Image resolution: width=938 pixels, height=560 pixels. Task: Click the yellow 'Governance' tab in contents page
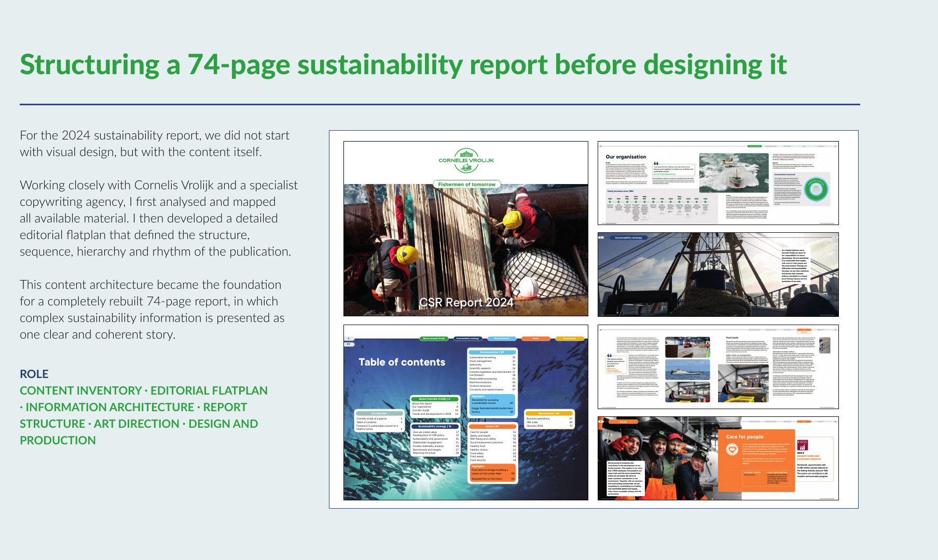tap(570, 339)
